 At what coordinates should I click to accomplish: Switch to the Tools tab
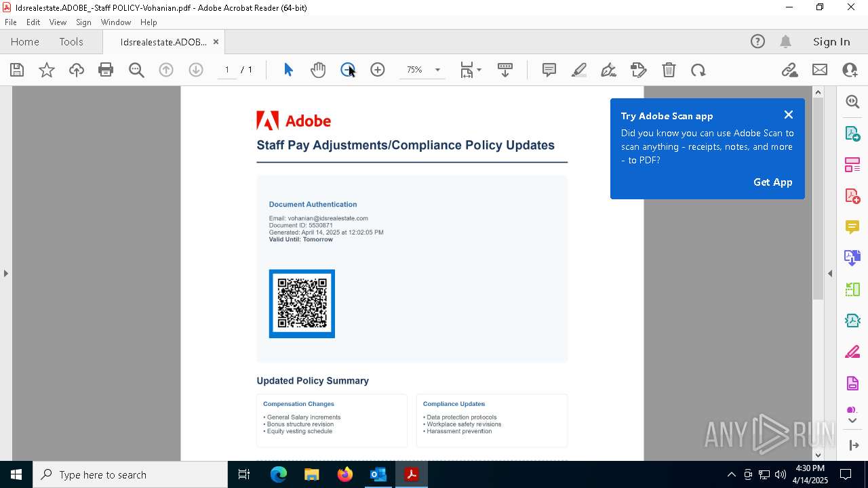pos(71,42)
